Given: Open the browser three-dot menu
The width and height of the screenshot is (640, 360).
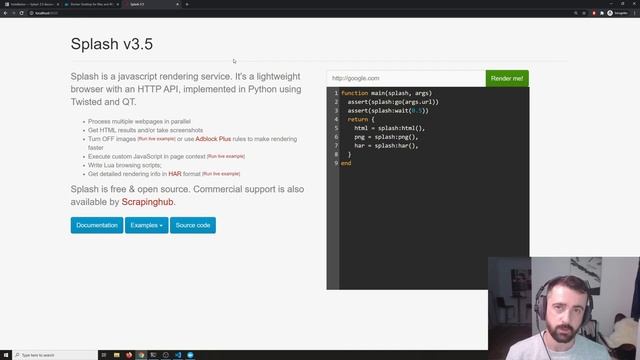Looking at the screenshot, I should 635,13.
